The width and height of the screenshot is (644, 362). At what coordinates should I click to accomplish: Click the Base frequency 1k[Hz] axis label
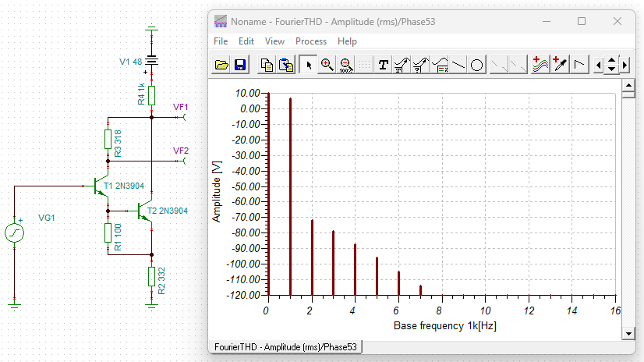pyautogui.click(x=445, y=326)
